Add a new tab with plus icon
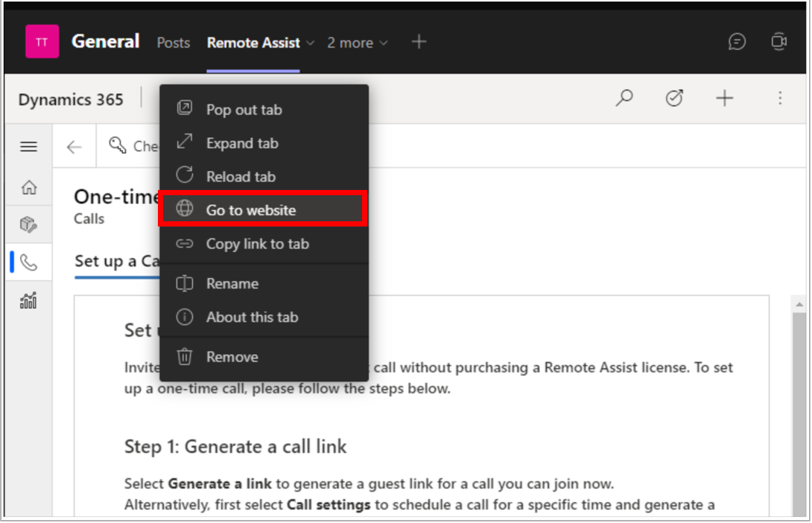 (419, 42)
